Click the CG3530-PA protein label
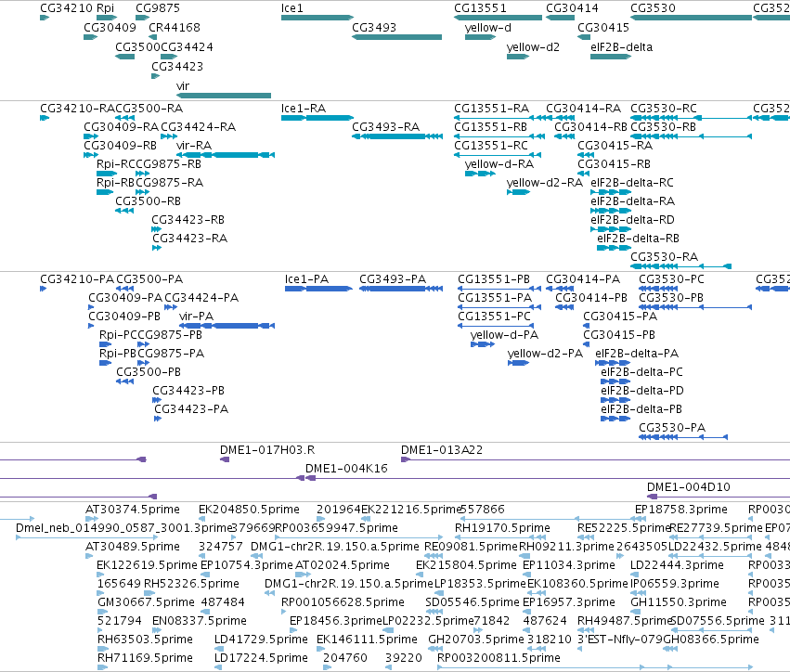Viewport: 790px width, 672px height. click(672, 428)
